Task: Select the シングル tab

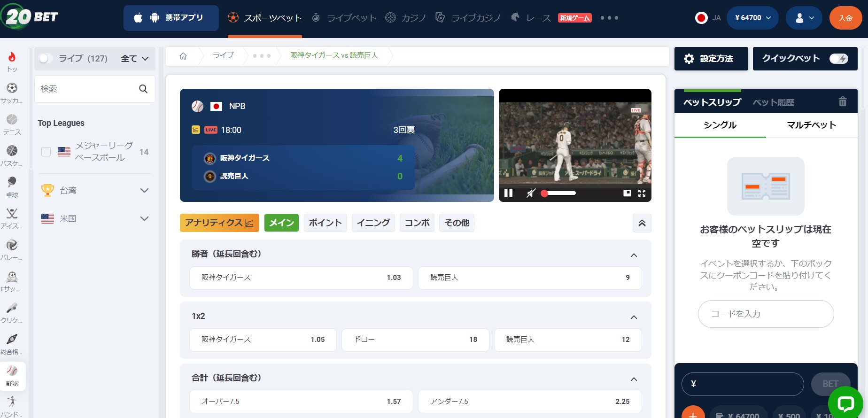Action: pos(720,125)
